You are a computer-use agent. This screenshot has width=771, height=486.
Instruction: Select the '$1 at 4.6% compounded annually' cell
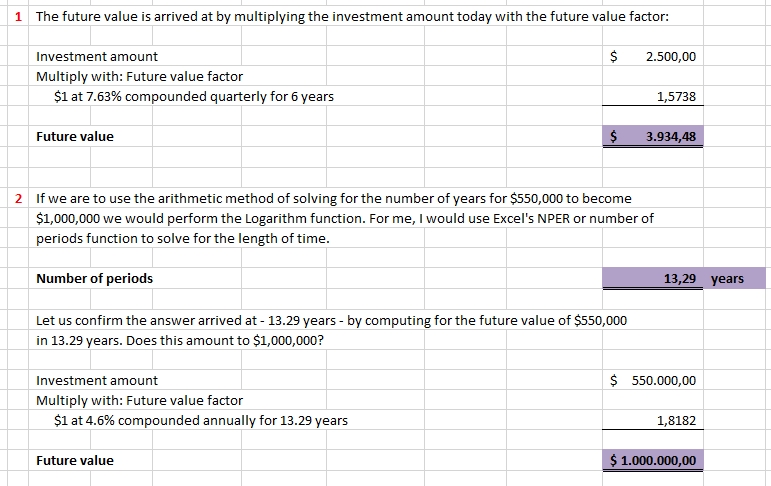pos(201,421)
